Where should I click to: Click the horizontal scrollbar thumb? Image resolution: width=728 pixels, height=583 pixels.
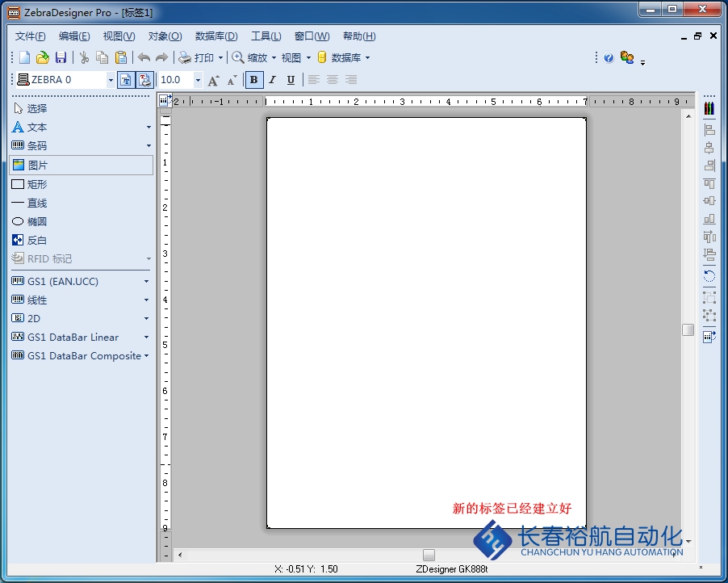[429, 555]
